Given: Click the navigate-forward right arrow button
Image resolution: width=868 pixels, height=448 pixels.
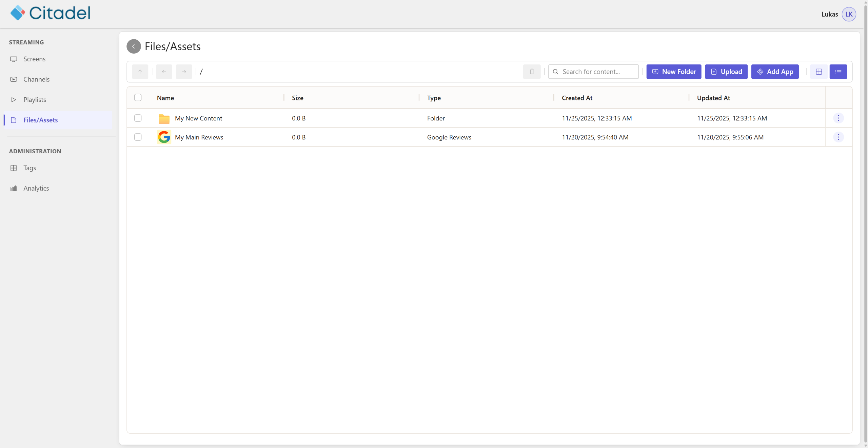Looking at the screenshot, I should [x=184, y=72].
